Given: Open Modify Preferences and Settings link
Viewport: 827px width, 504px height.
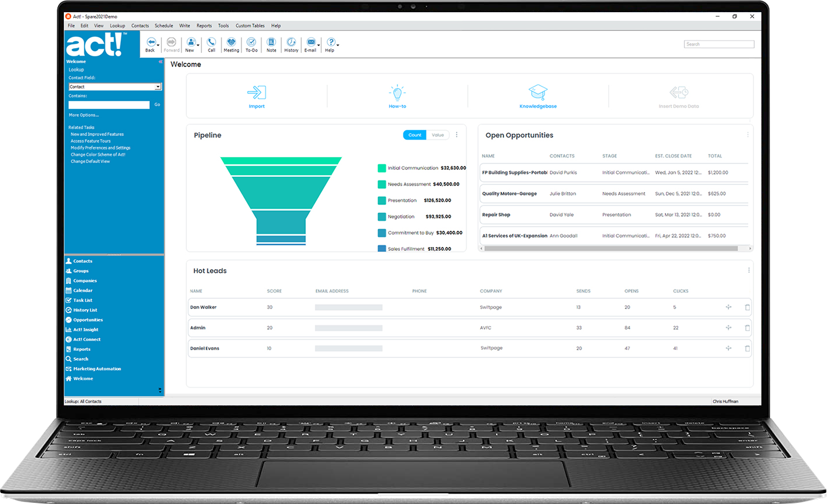Looking at the screenshot, I should click(100, 148).
